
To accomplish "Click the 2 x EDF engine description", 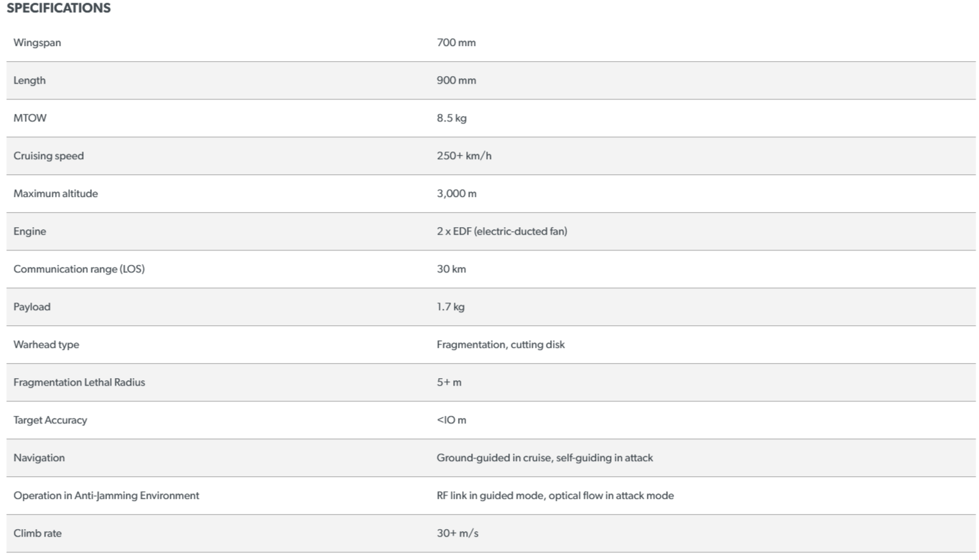I will click(x=502, y=231).
